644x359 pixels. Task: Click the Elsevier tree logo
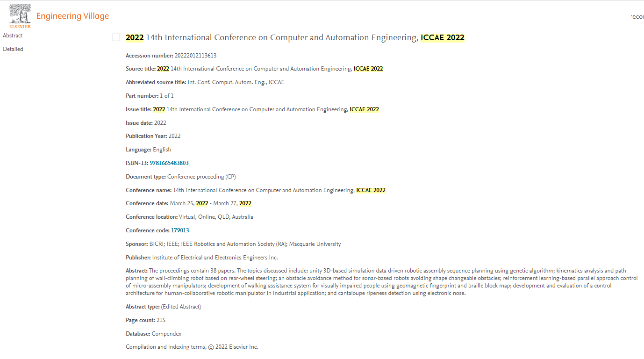20,16
